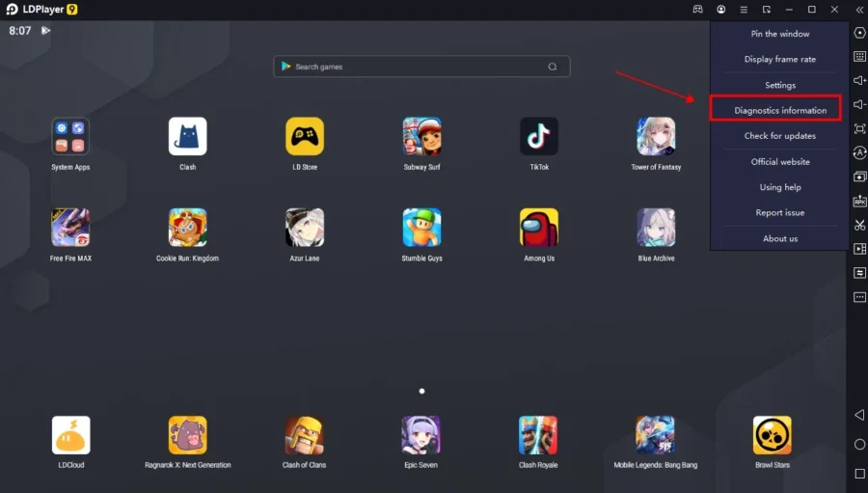Open LDCloud app

(x=70, y=435)
